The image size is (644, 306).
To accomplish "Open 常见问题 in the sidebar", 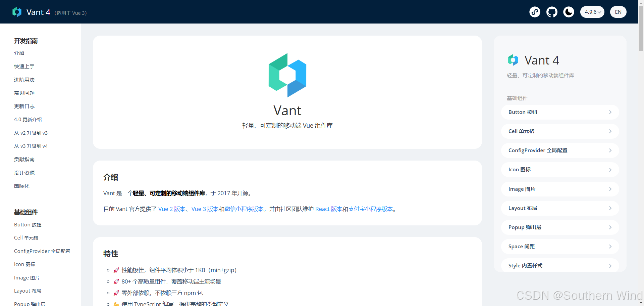I will pyautogui.click(x=24, y=93).
